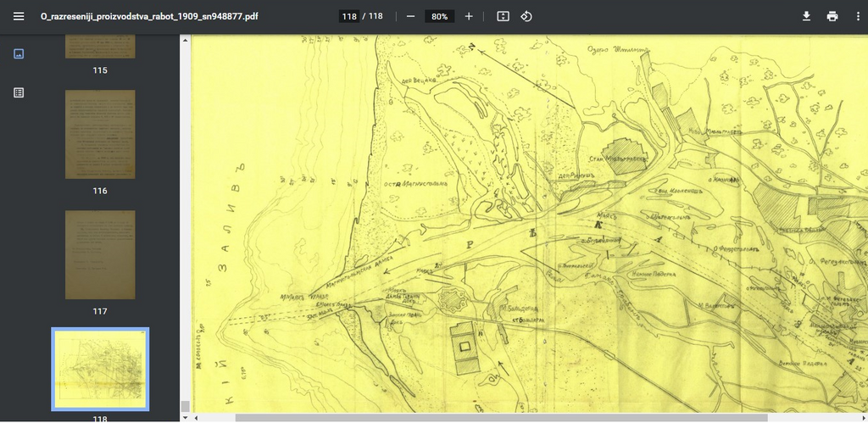Click the '115' thumbnail page label

click(x=100, y=70)
